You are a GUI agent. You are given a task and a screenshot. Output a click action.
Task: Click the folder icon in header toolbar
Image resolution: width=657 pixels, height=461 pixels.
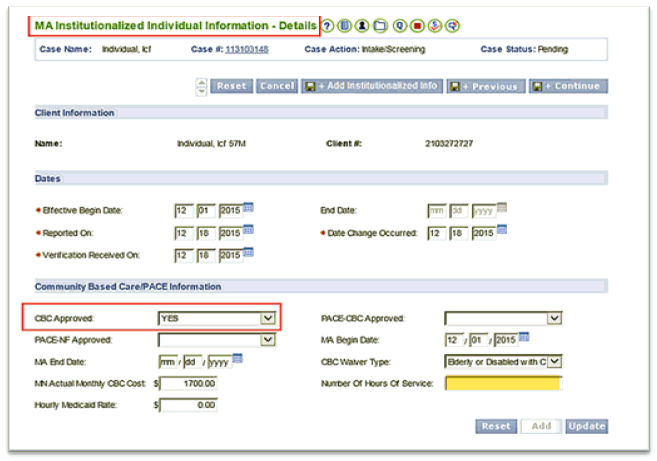(x=380, y=24)
